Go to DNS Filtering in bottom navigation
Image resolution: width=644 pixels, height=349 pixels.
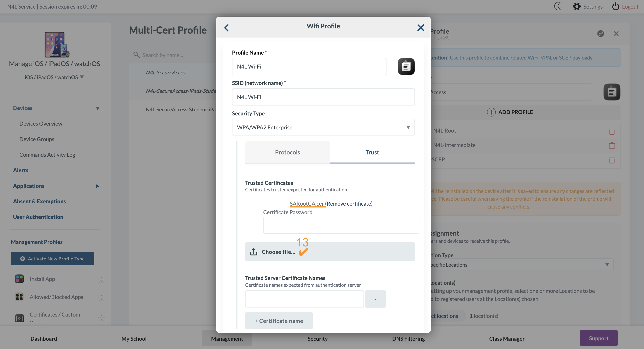pyautogui.click(x=408, y=338)
